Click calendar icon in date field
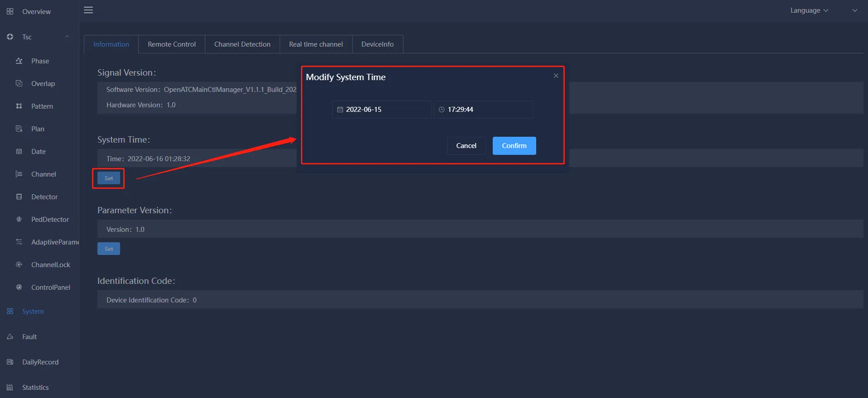This screenshot has width=868, height=398. pyautogui.click(x=340, y=110)
